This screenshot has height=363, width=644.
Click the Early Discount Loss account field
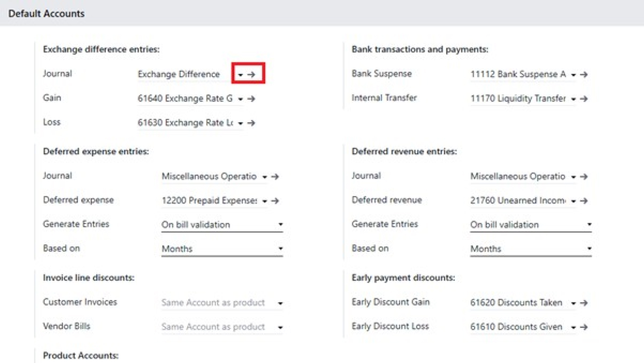tap(516, 327)
